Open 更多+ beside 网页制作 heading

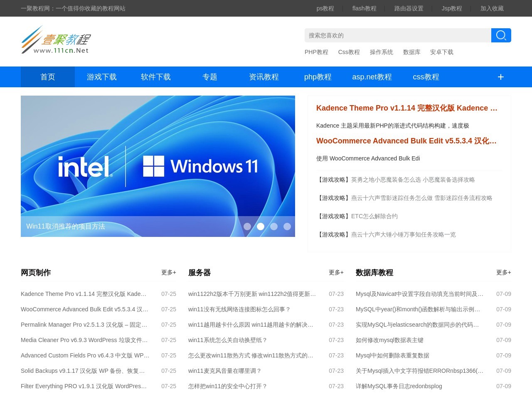click(168, 272)
